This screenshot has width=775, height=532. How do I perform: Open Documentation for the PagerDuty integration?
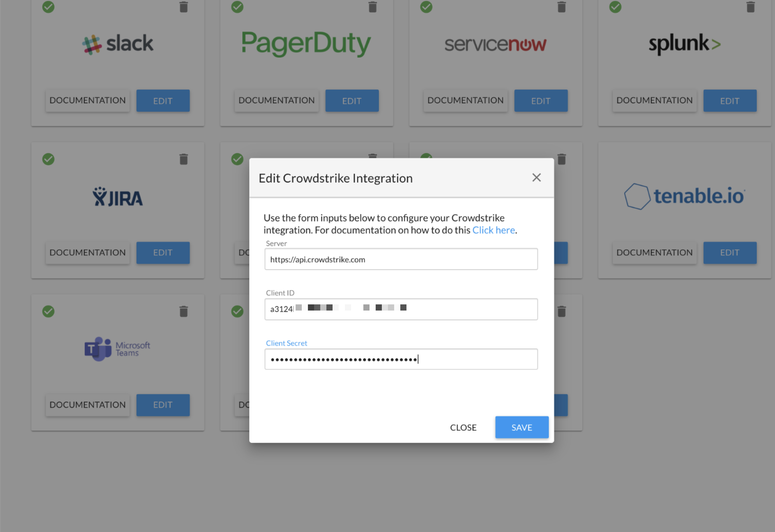coord(276,101)
